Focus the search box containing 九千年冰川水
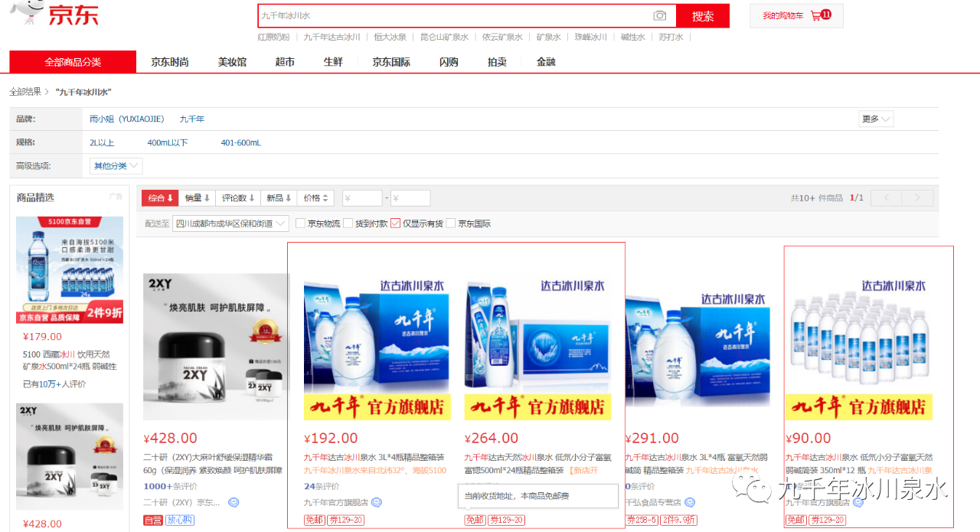 tap(467, 16)
